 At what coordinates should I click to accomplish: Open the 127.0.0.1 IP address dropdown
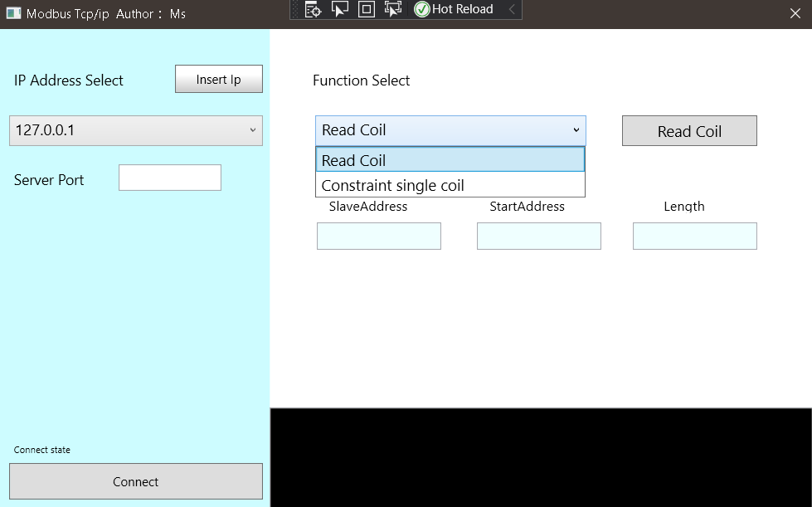tap(136, 130)
